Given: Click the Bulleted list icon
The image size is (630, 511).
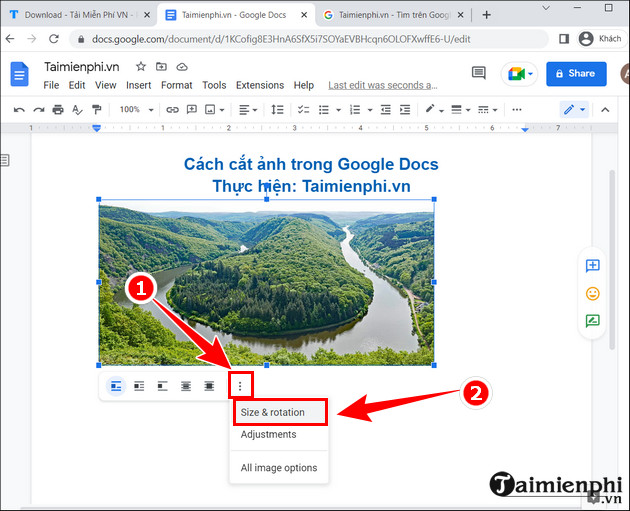Looking at the screenshot, I should [324, 110].
